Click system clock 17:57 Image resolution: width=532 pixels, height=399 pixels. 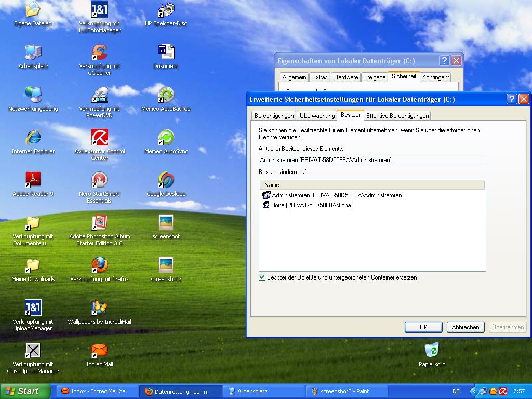pos(518,391)
